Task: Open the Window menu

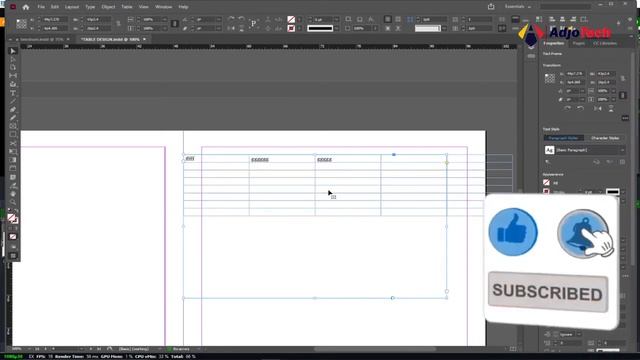Action: tap(163, 7)
